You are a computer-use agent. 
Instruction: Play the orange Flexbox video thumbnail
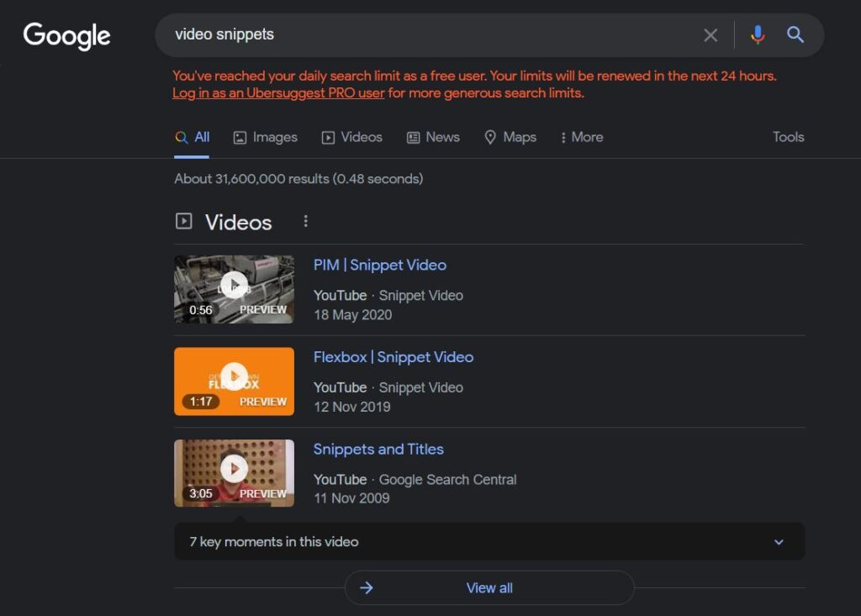tap(234, 381)
